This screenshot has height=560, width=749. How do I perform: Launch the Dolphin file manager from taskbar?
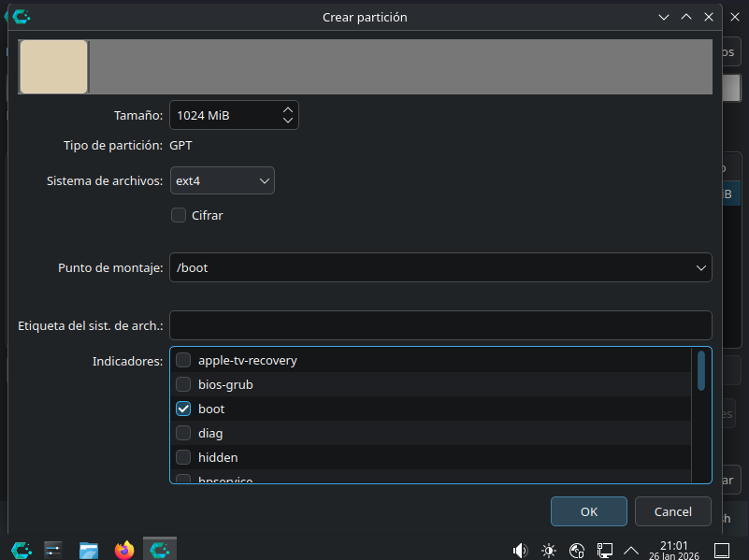pos(89,549)
